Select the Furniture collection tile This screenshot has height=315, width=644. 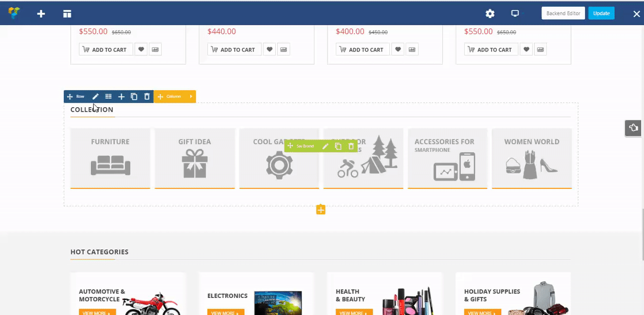pos(110,159)
